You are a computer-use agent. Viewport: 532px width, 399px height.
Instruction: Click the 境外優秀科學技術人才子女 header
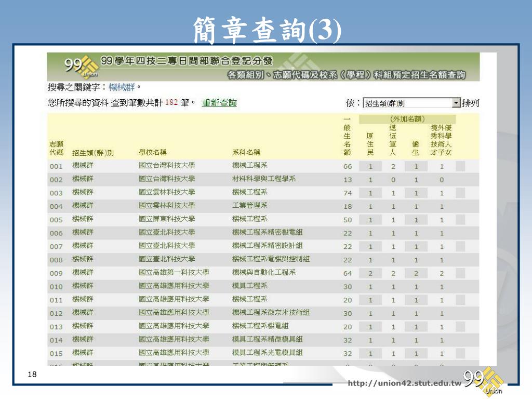pos(441,140)
